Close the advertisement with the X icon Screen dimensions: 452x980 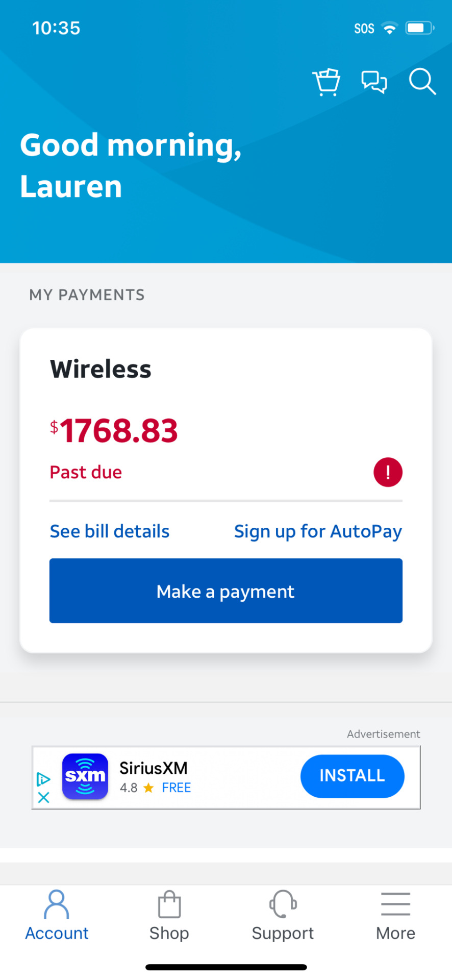pos(43,797)
